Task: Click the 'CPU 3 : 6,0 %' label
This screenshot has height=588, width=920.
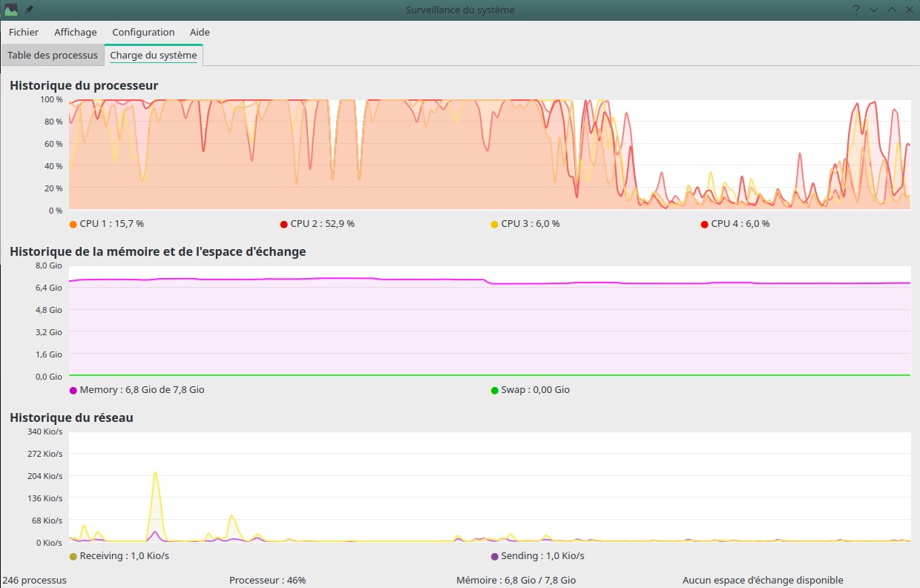Action: pyautogui.click(x=530, y=223)
